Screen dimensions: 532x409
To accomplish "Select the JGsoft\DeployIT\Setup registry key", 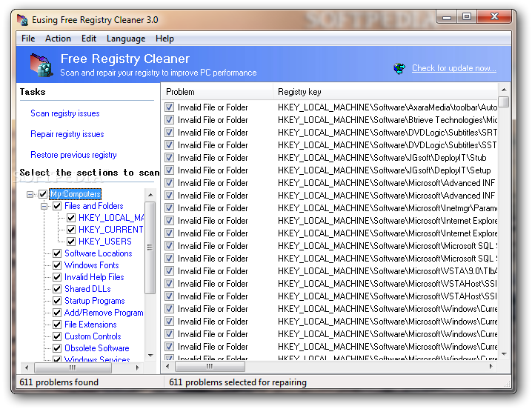I will (x=384, y=170).
